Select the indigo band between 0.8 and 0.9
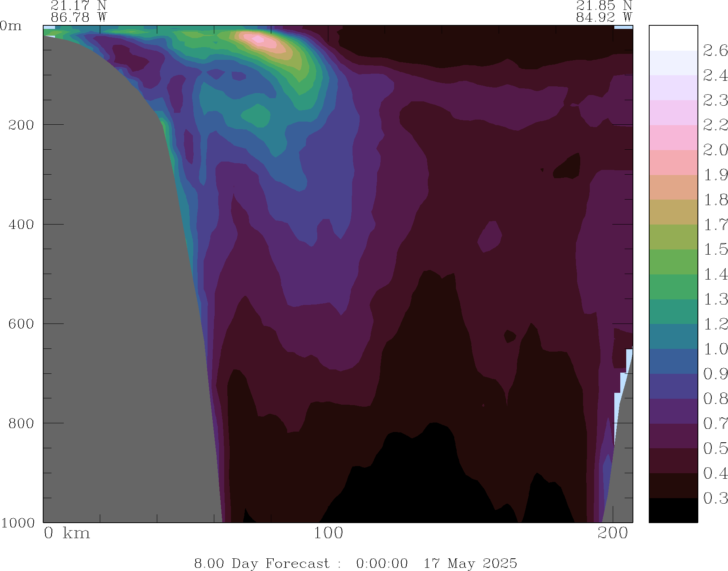This screenshot has height=571, width=728. click(x=673, y=386)
